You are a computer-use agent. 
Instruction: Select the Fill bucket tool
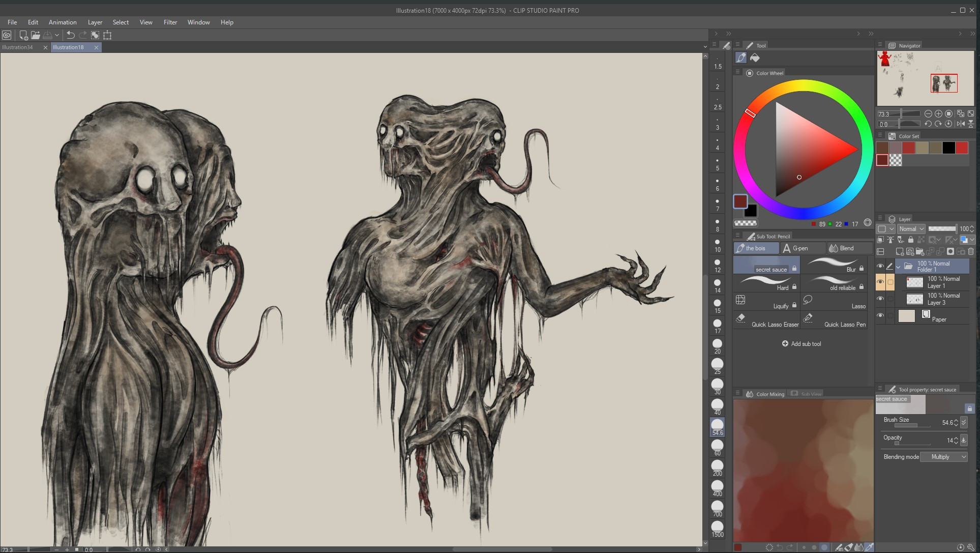755,58
